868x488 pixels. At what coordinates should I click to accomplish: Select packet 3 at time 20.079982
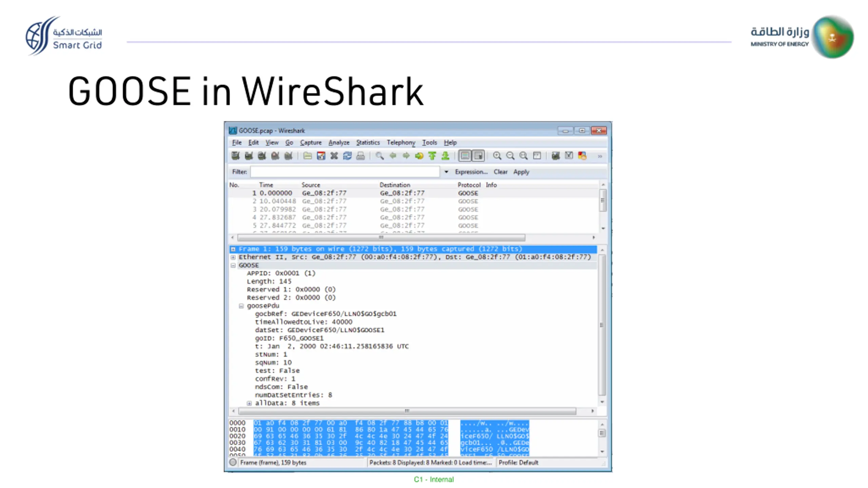point(414,209)
